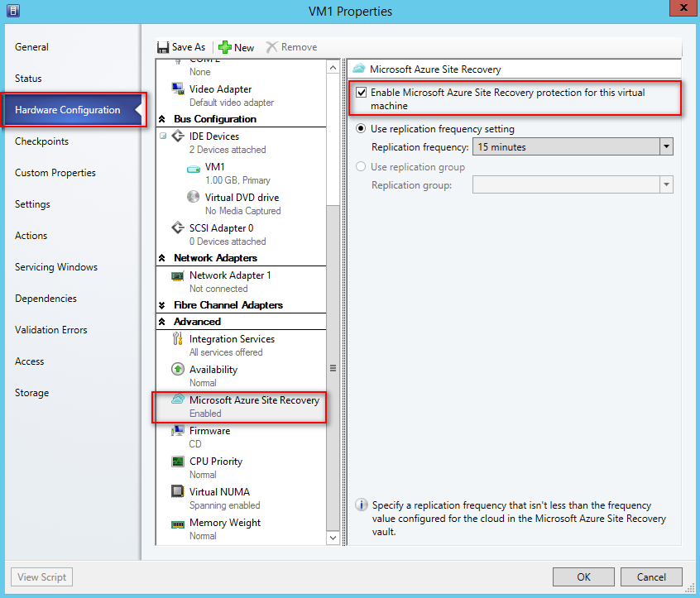The image size is (700, 598).
Task: Select the Video Adapter item label
Action: 221,89
